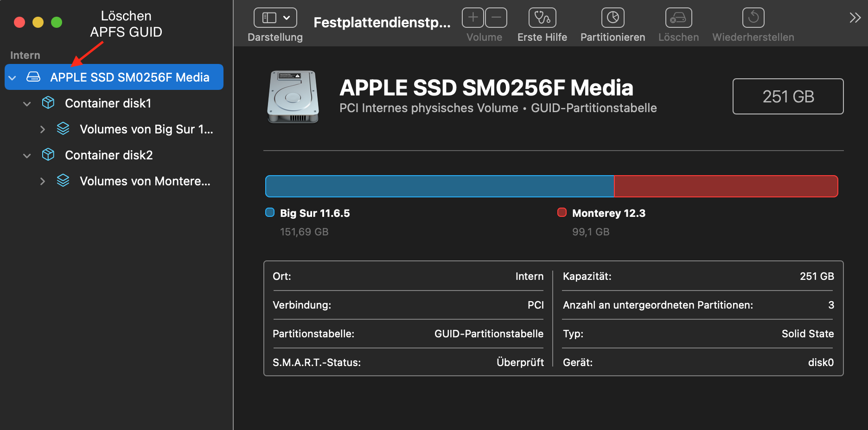Show more toolbar items via double chevron
This screenshot has width=868, height=430.
[x=855, y=18]
